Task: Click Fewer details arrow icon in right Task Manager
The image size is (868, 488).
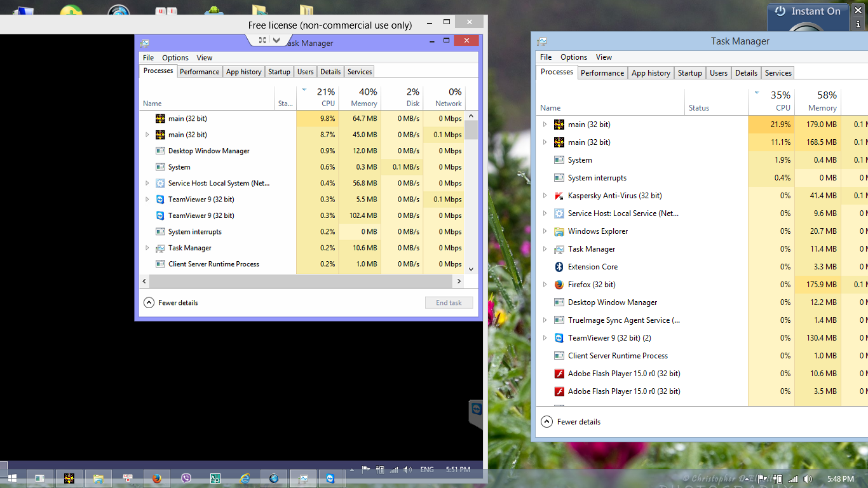Action: click(546, 422)
